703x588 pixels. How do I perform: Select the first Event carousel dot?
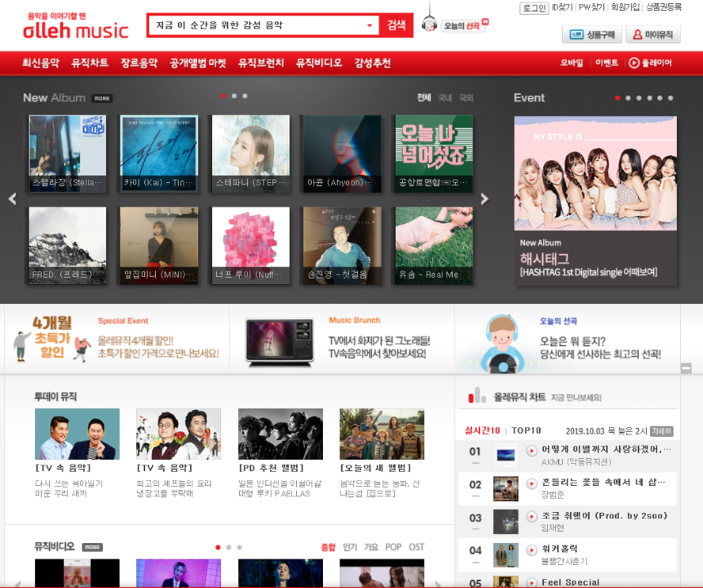tap(617, 97)
